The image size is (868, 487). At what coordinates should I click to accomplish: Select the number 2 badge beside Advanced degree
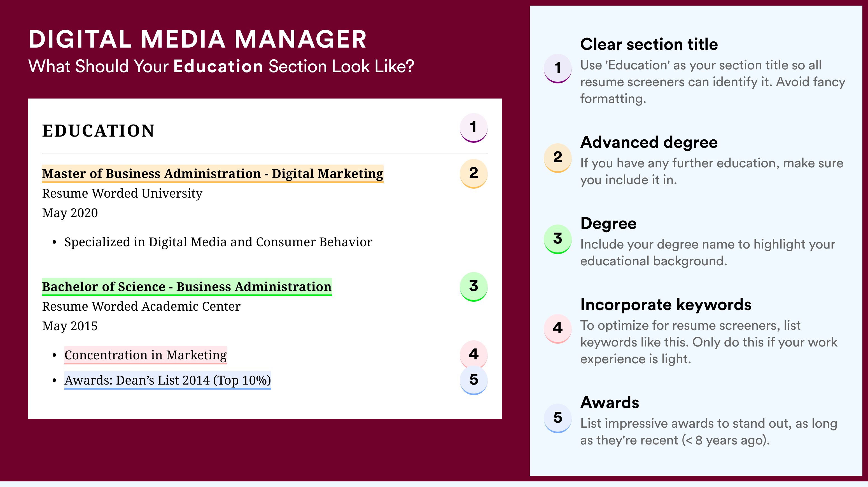(558, 158)
